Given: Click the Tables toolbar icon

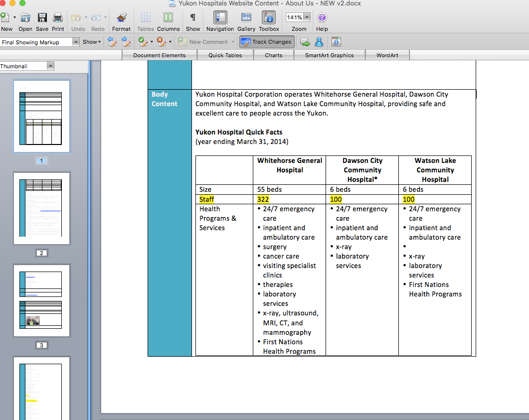Looking at the screenshot, I should (x=146, y=17).
